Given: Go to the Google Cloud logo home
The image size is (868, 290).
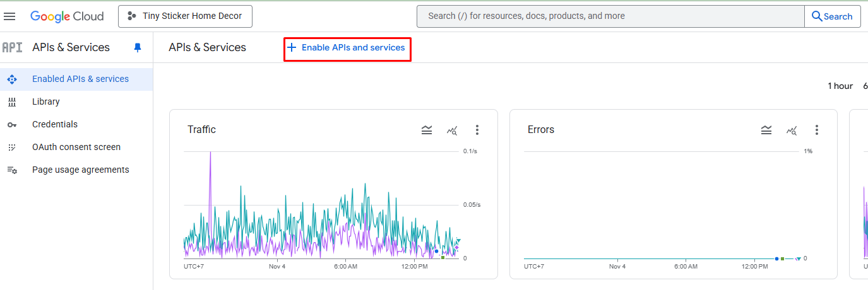Looking at the screenshot, I should pos(67,16).
